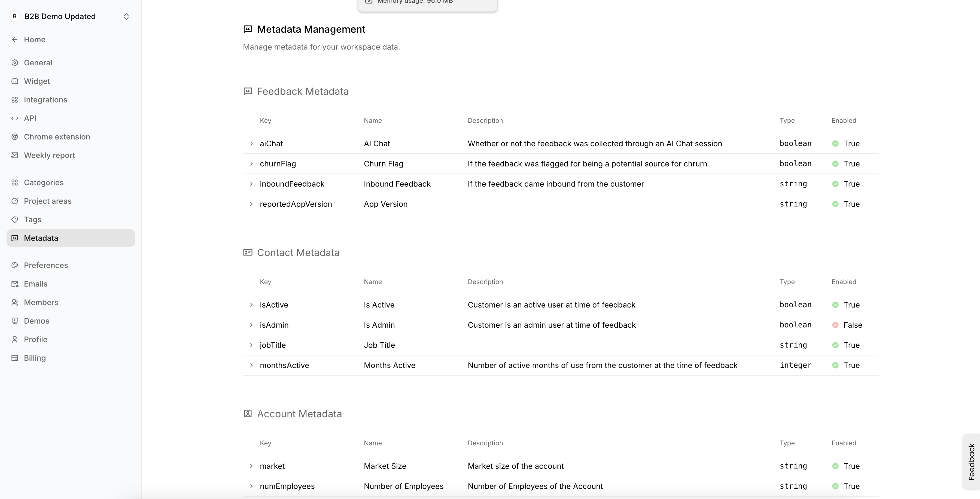Click the Weekly report envelope icon

point(15,155)
